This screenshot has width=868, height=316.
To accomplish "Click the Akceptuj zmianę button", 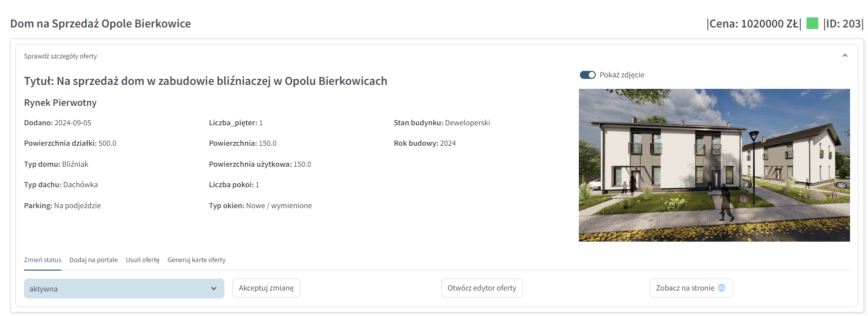I will point(266,288).
